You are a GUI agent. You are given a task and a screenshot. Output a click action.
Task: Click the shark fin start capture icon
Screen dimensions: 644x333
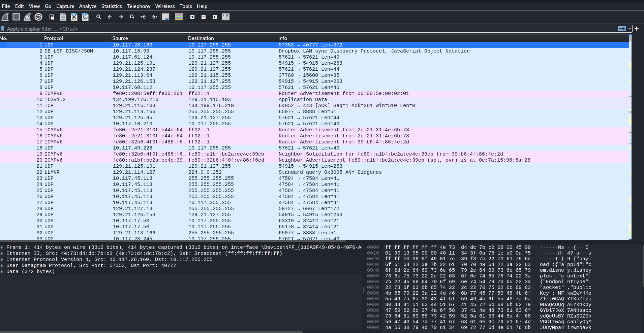(x=5, y=17)
